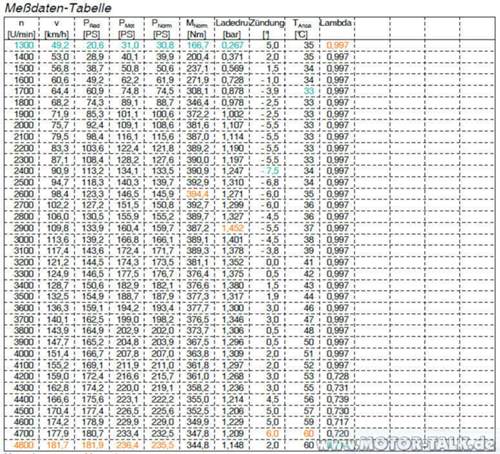Select the Lambda column header
Viewport: 500px width, 454px height.
click(336, 23)
